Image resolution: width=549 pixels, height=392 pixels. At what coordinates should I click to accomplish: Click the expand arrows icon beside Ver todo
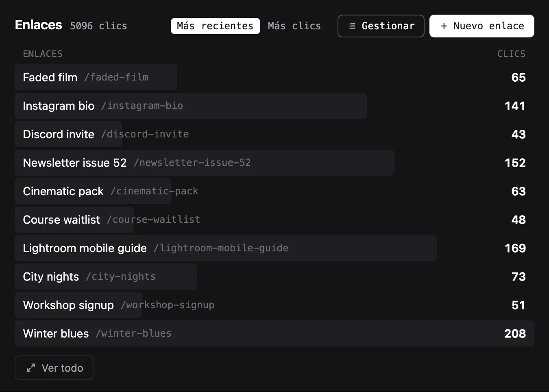point(31,368)
